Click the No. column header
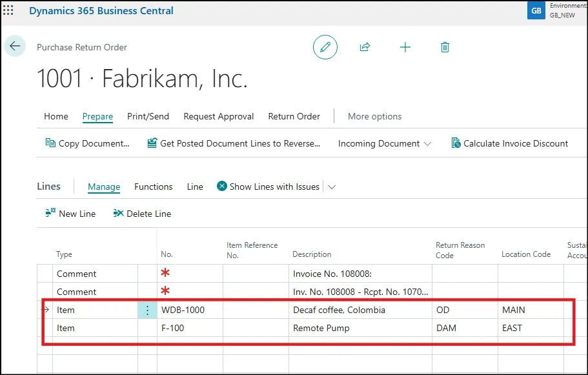 [x=167, y=254]
